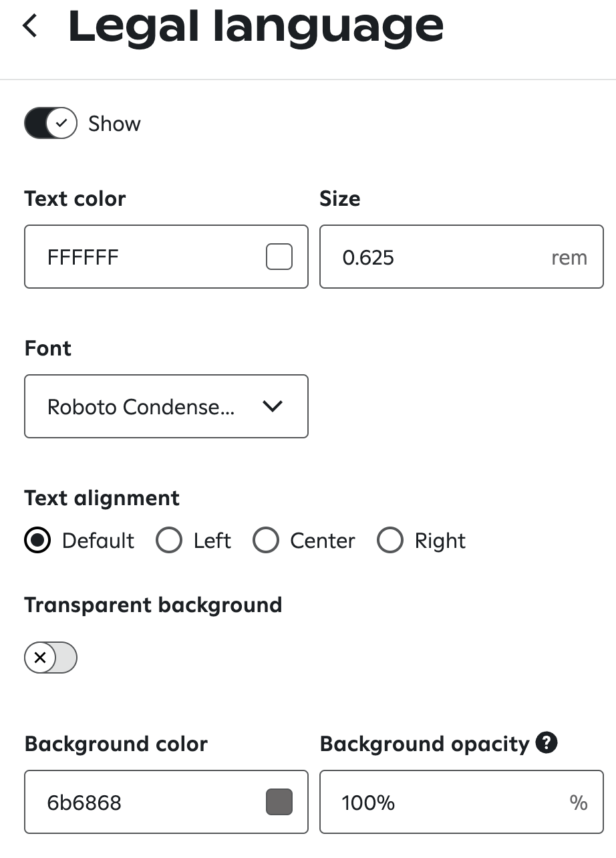Enable the Transparent background toggle
Image resolution: width=616 pixels, height=858 pixels.
tap(50, 658)
